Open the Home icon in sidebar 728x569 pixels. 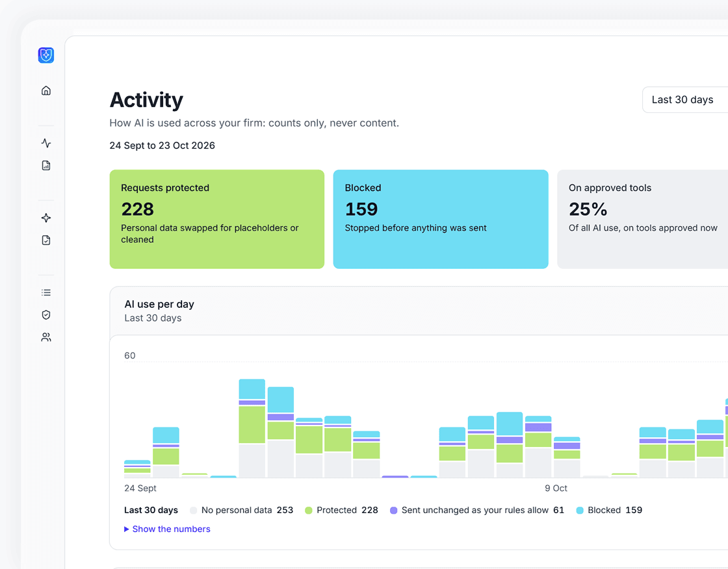tap(46, 90)
